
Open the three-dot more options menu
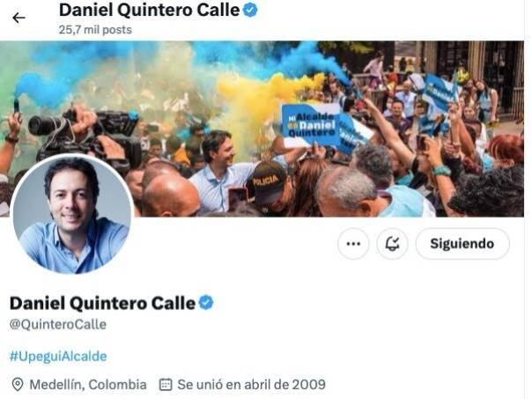click(353, 244)
